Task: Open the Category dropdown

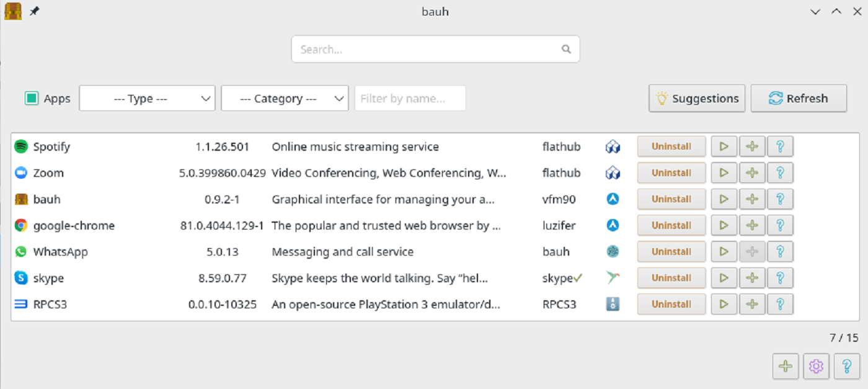Action: 285,99
